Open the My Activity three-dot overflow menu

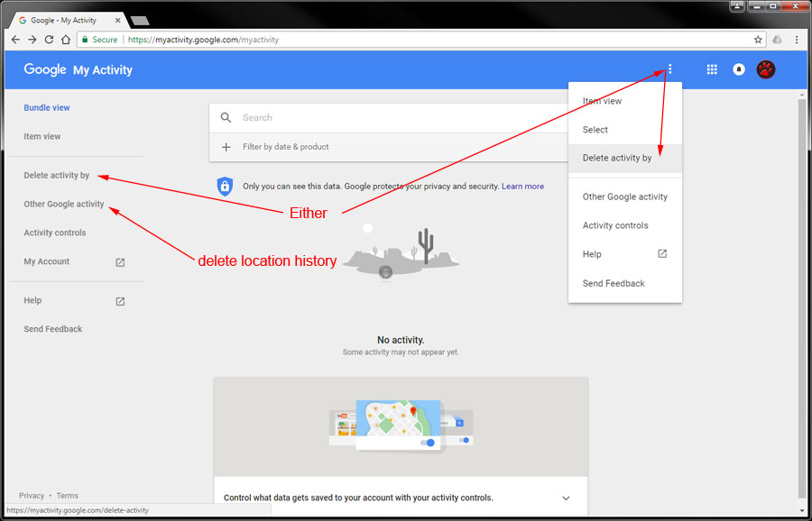click(670, 69)
